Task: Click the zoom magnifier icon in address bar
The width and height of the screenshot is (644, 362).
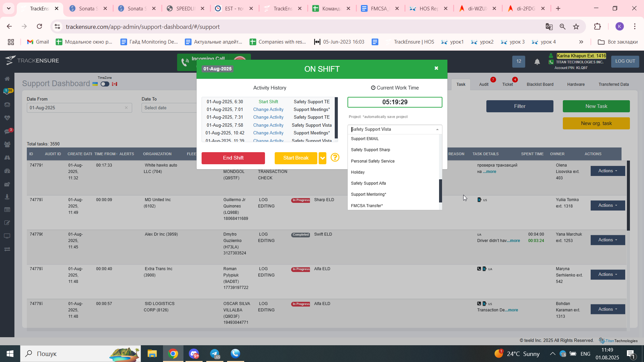Action: 562,26
